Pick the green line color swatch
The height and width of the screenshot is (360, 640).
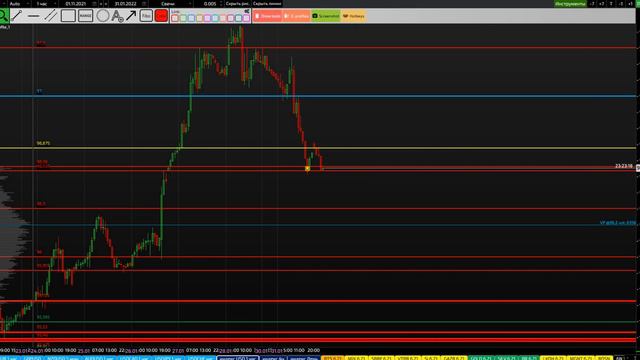[183, 18]
